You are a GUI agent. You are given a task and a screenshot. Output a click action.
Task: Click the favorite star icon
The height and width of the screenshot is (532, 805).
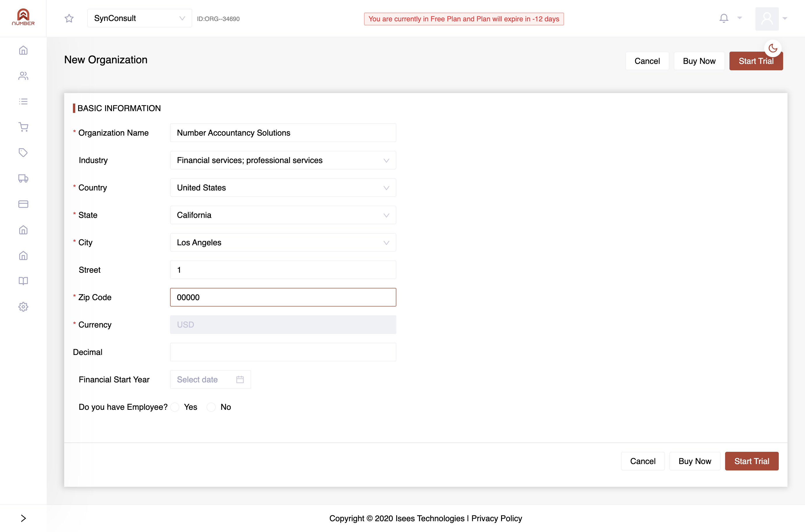[x=69, y=18]
